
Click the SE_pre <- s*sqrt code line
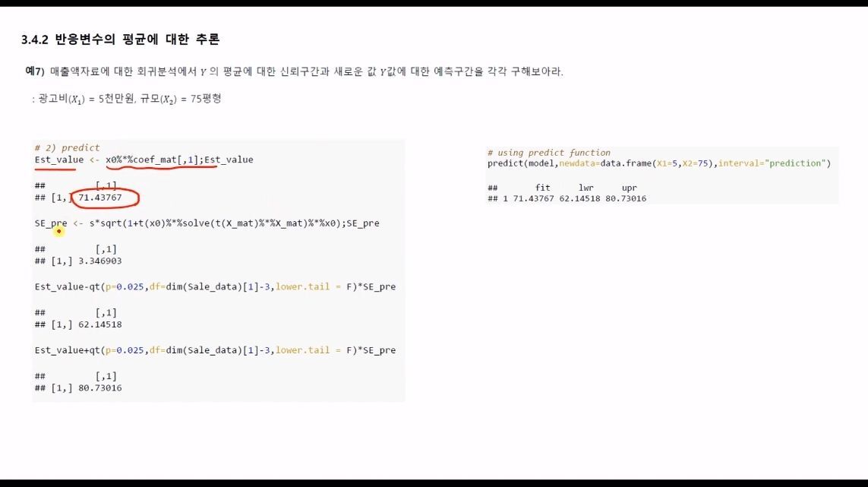click(x=207, y=223)
